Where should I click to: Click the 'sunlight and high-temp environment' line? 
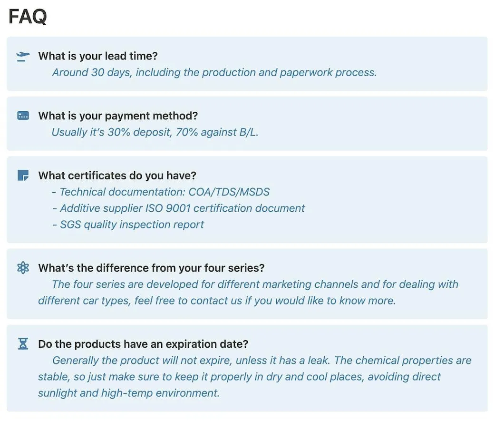128,393
